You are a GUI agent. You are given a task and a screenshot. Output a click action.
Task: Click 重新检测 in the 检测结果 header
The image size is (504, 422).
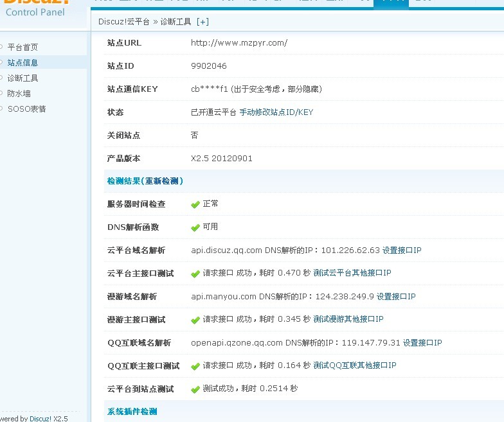(x=161, y=181)
